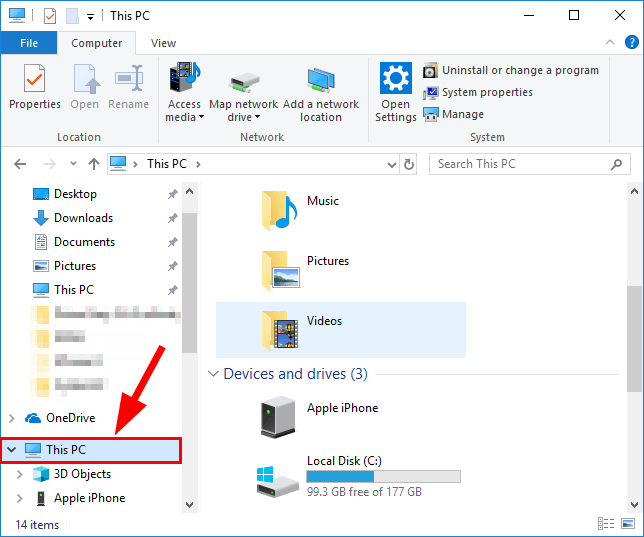Screen dimensions: 644x537
Task: Select the Videos folder
Action: tap(324, 322)
